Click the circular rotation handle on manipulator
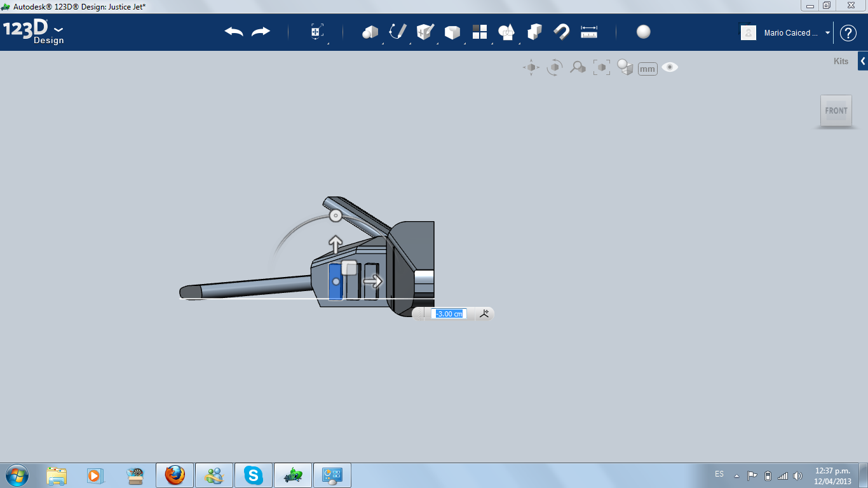Screen dimensions: 868x488 pos(336,216)
